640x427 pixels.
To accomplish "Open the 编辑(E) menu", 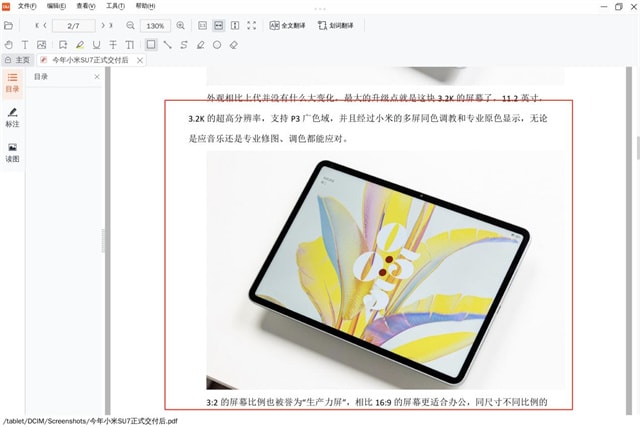I will [56, 6].
